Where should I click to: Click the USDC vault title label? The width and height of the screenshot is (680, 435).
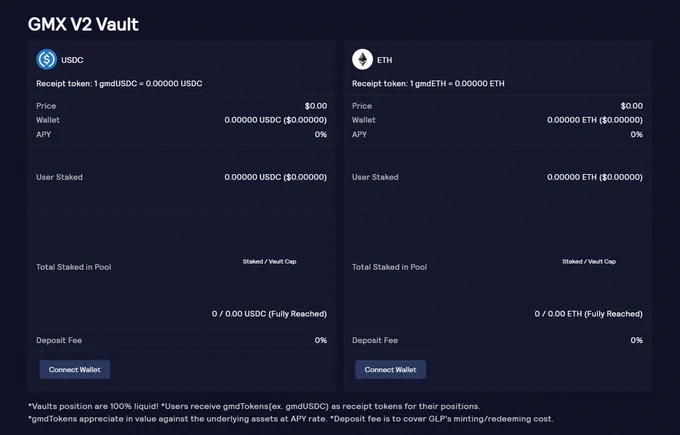(72, 60)
